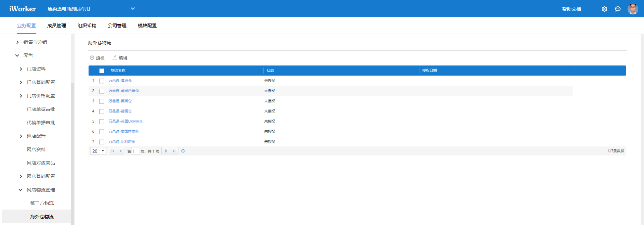Go to the previous page
The height and width of the screenshot is (225, 644).
120,151
